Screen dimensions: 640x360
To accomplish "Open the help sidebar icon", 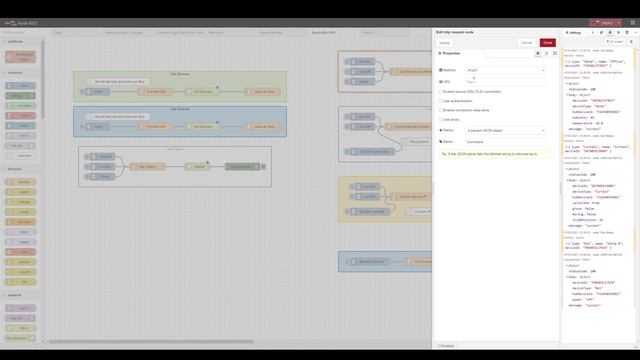I will tap(601, 32).
